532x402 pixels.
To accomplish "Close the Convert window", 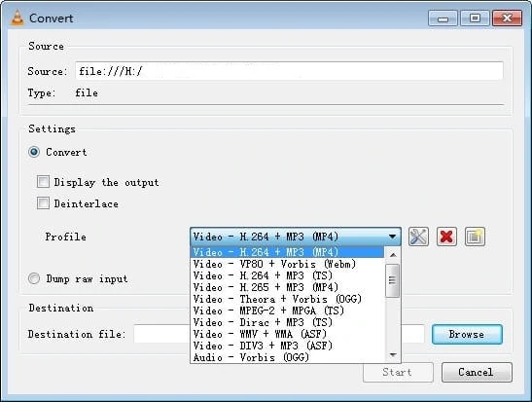I will 507,18.
